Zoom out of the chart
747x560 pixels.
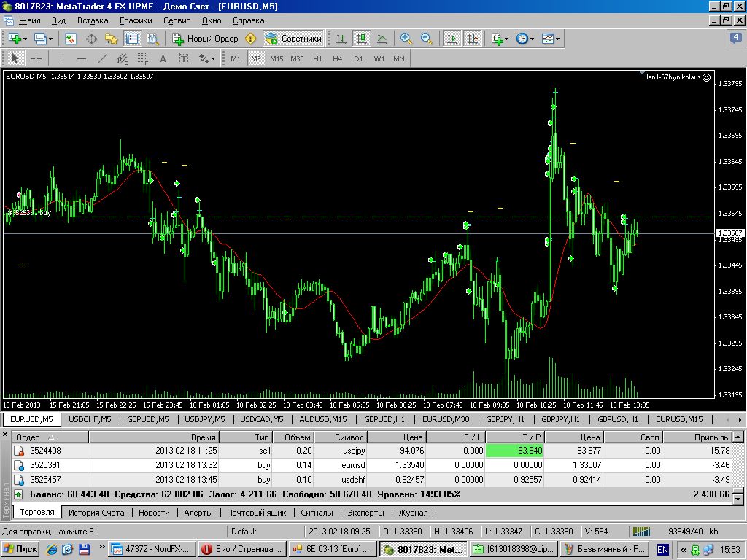(426, 39)
